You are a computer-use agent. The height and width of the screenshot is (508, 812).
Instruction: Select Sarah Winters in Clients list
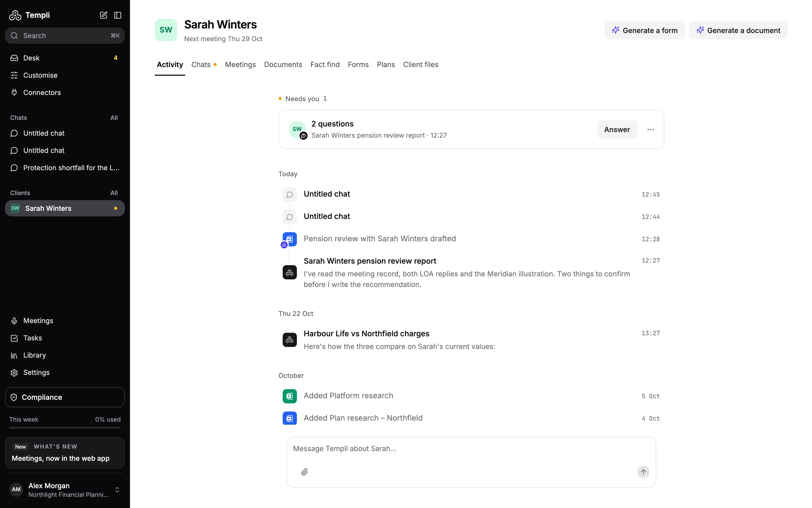pyautogui.click(x=65, y=208)
